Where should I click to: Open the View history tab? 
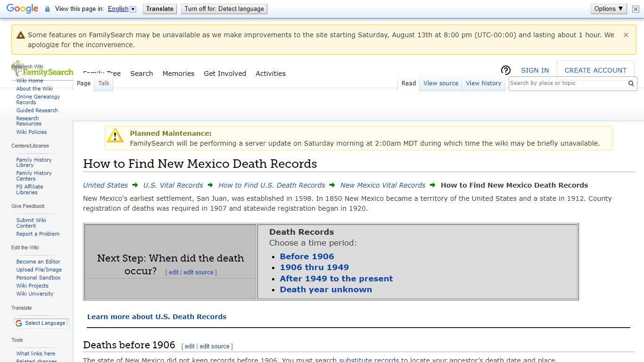(x=484, y=83)
